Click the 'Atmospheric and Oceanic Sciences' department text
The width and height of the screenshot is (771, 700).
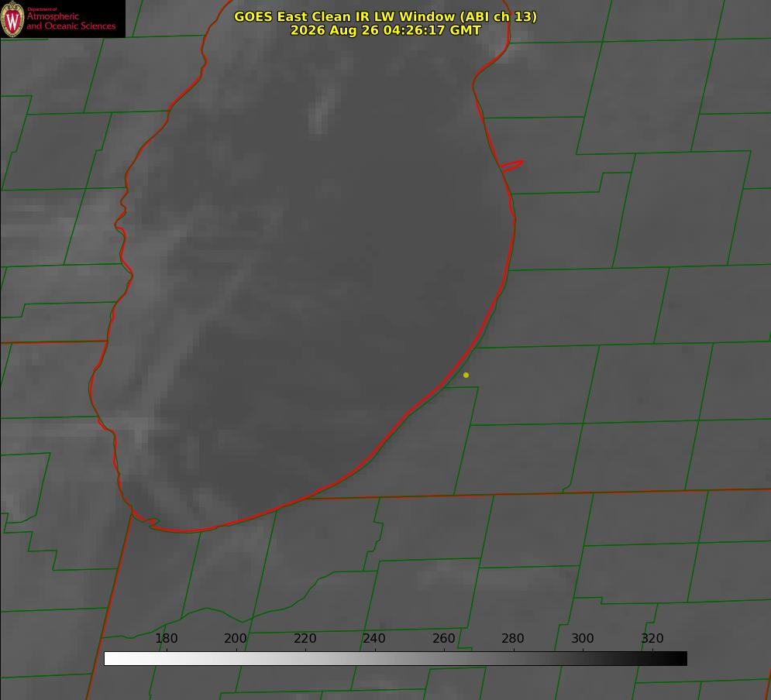pos(71,21)
